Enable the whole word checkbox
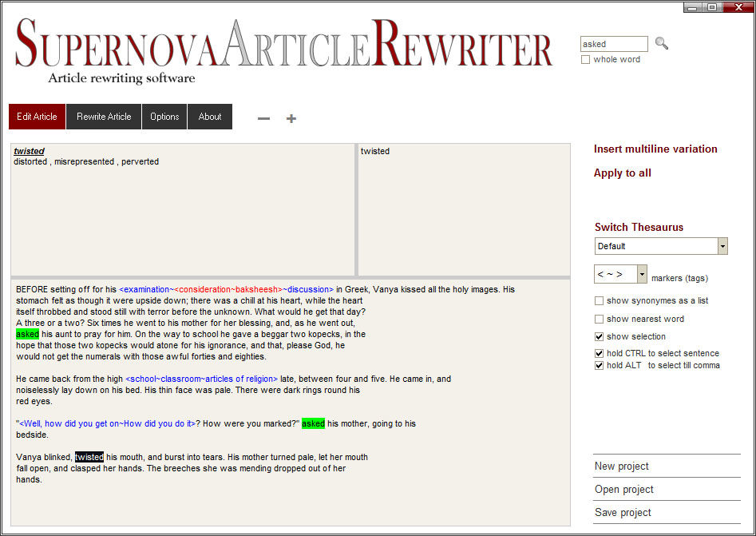The height and width of the screenshot is (536, 756). point(585,59)
